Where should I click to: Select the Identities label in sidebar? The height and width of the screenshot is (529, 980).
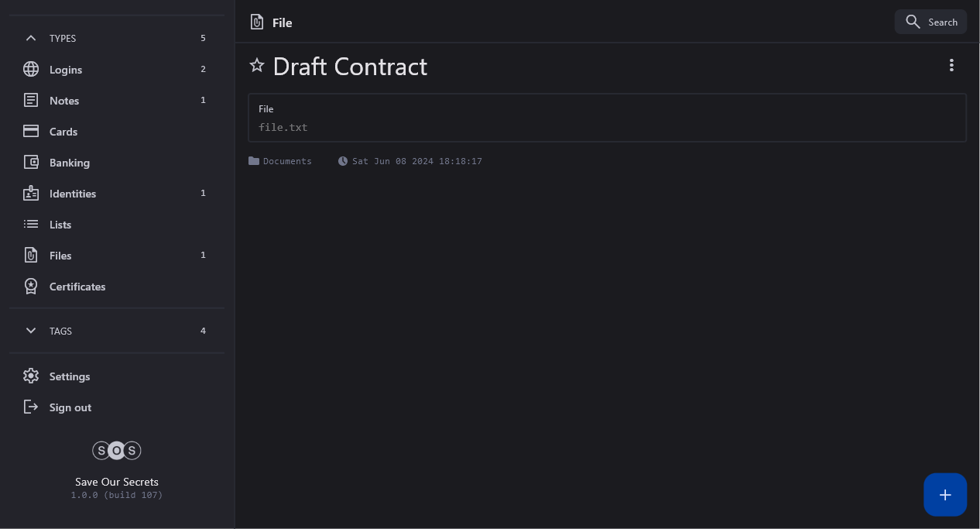coord(73,194)
